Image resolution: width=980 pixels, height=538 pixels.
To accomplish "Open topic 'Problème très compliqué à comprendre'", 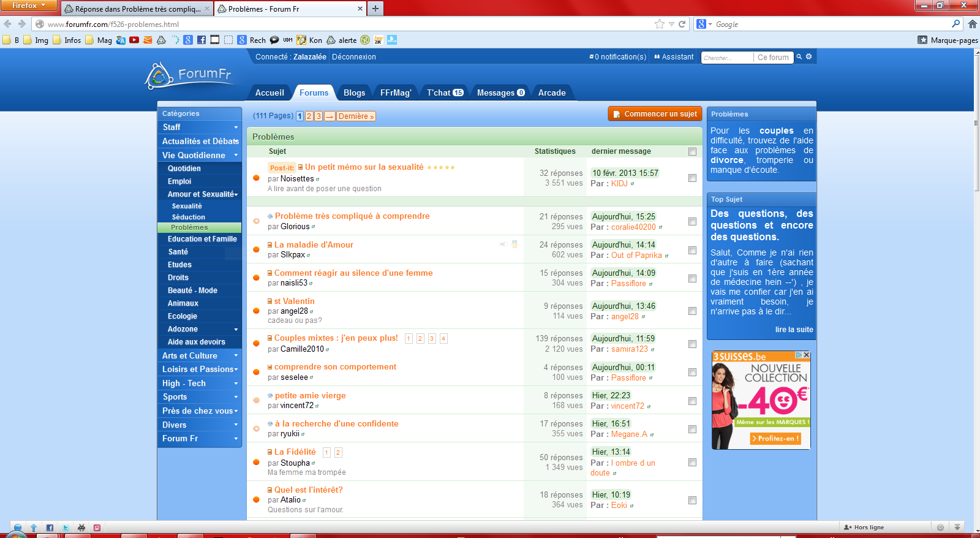I will click(352, 216).
